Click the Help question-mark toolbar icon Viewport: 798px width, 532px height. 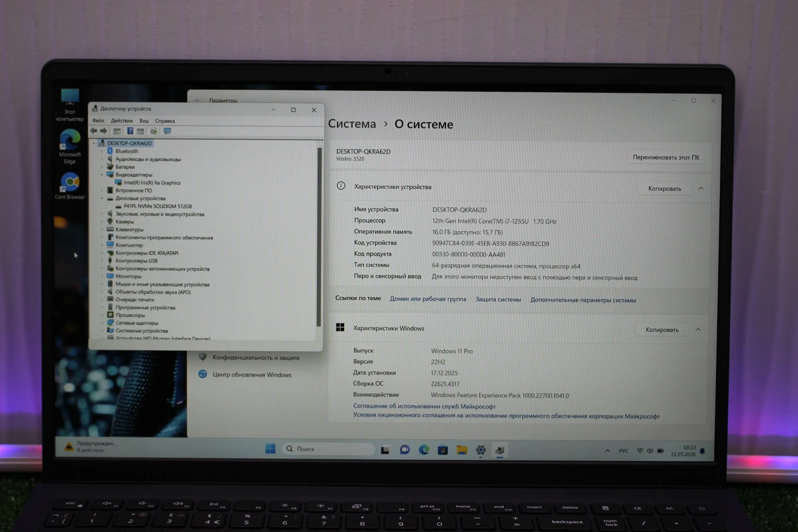[130, 131]
